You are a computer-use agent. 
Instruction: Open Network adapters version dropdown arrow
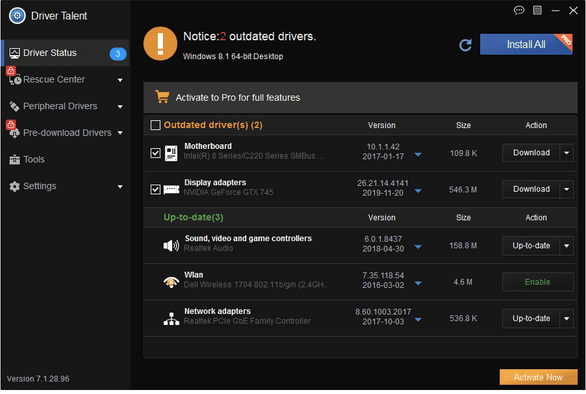coord(418,320)
